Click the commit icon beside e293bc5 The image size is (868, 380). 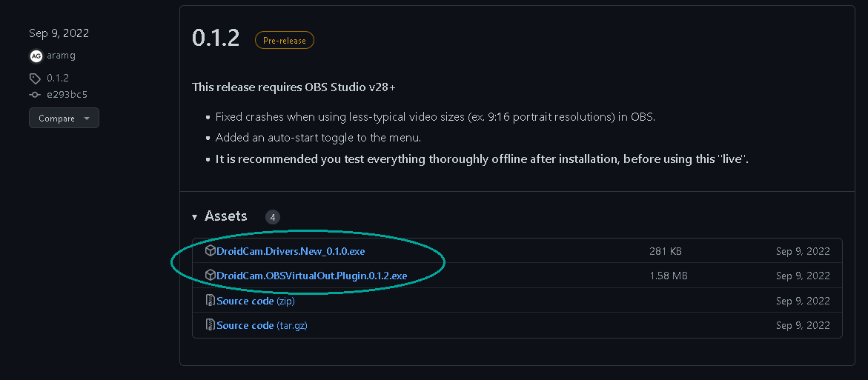click(35, 95)
